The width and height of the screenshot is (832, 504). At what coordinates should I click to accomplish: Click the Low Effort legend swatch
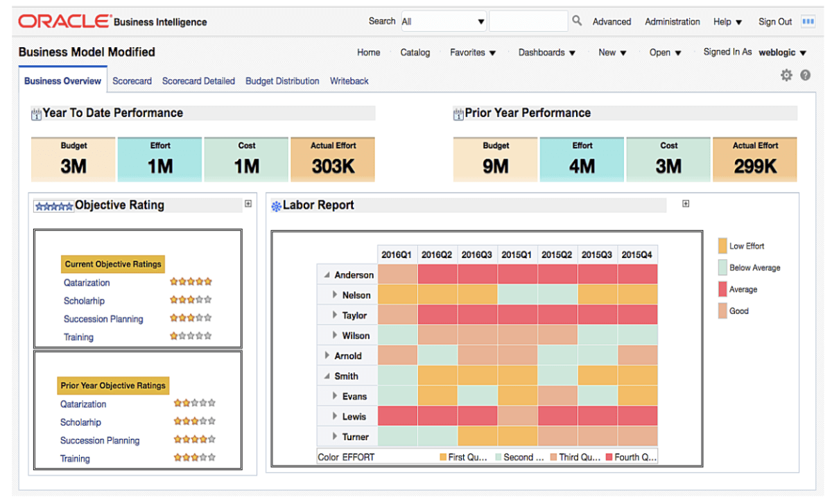point(722,245)
